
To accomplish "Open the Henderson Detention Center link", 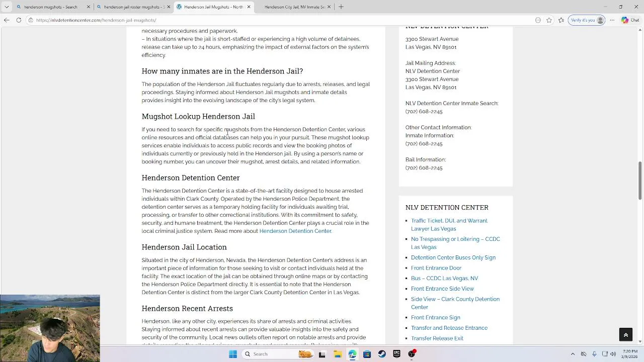I will pos(295,231).
